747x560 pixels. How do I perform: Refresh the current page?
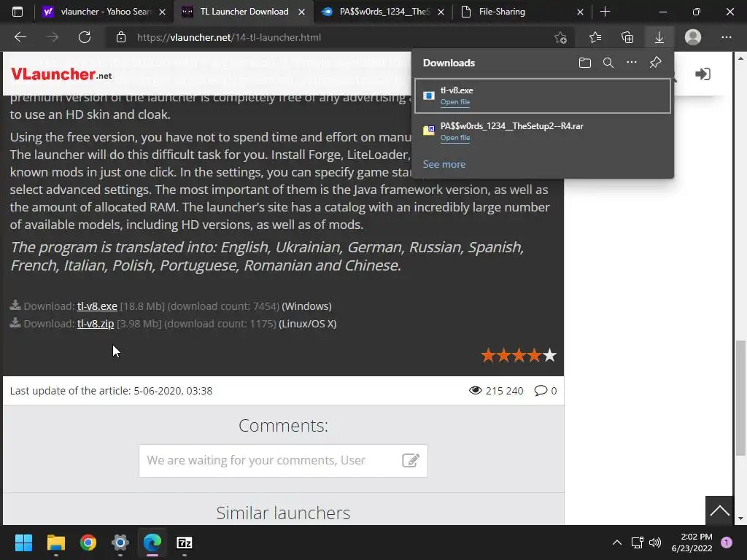85,37
